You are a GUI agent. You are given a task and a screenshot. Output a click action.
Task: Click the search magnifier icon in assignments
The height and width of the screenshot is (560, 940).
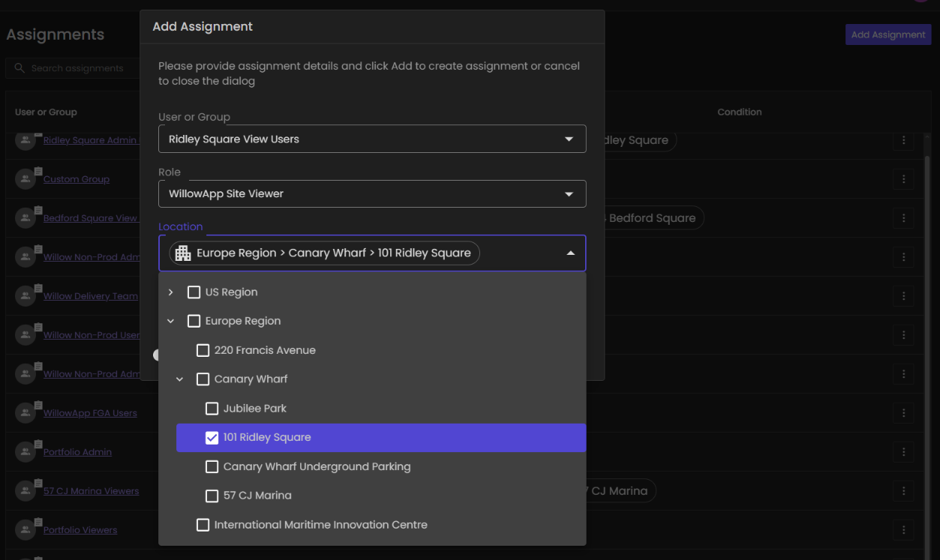20,68
